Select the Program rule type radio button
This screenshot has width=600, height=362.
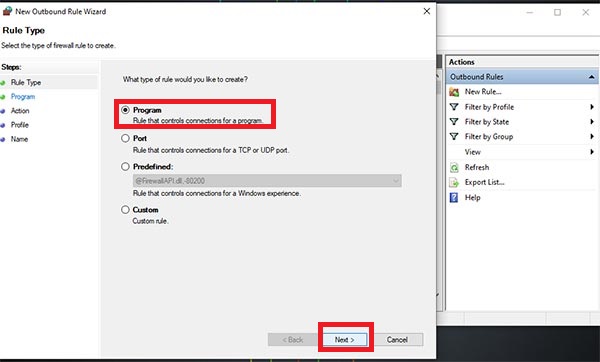[x=125, y=110]
